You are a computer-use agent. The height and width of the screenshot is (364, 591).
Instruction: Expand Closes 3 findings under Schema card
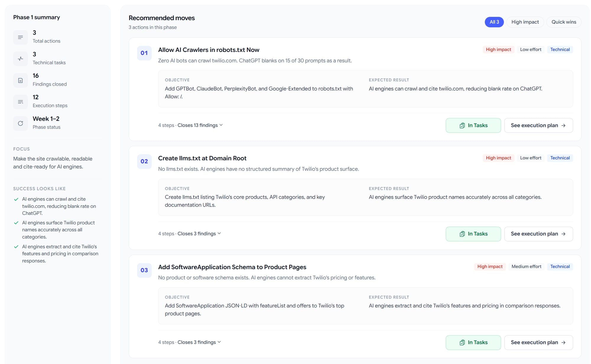click(x=199, y=342)
